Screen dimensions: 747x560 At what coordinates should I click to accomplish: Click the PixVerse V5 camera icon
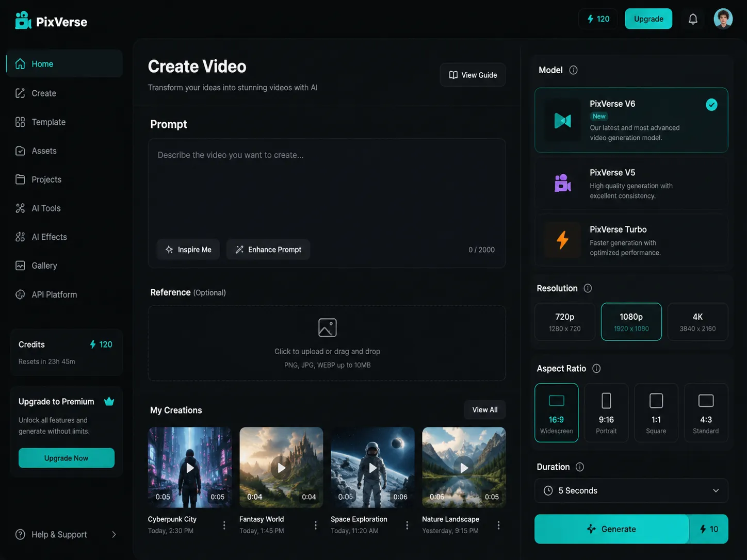562,183
